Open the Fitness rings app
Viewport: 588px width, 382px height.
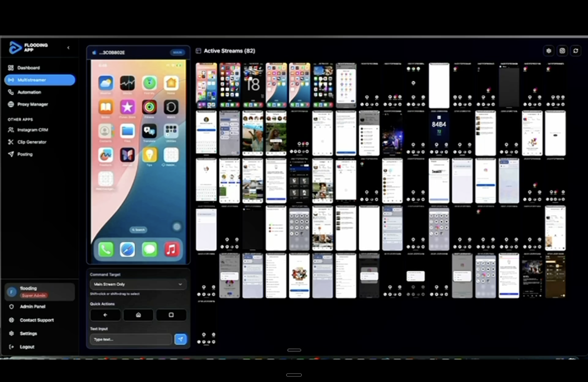click(x=149, y=107)
